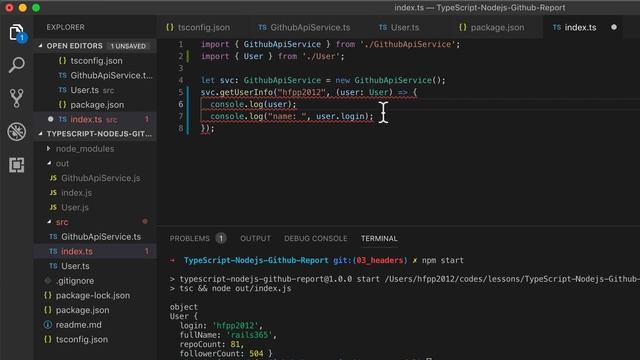
Task: Open the Debug view icon
Action: [x=16, y=131]
